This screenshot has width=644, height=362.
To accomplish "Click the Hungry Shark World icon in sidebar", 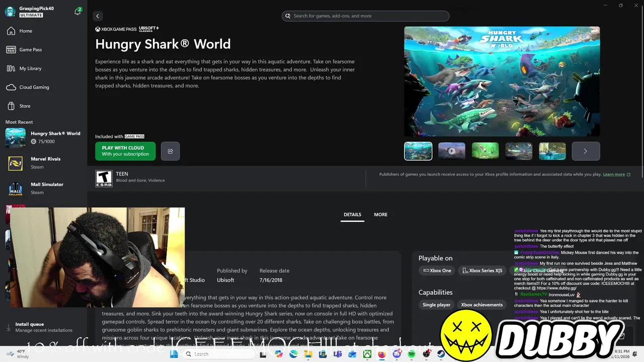I will pos(15,138).
